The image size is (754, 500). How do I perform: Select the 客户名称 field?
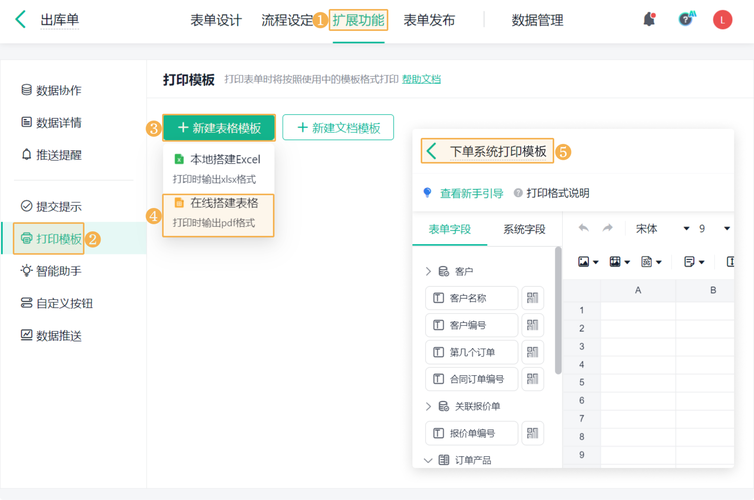tap(472, 298)
